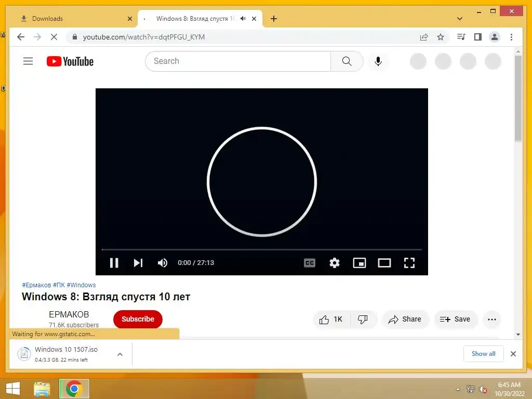Dislike the video with thumbs down

(x=363, y=320)
